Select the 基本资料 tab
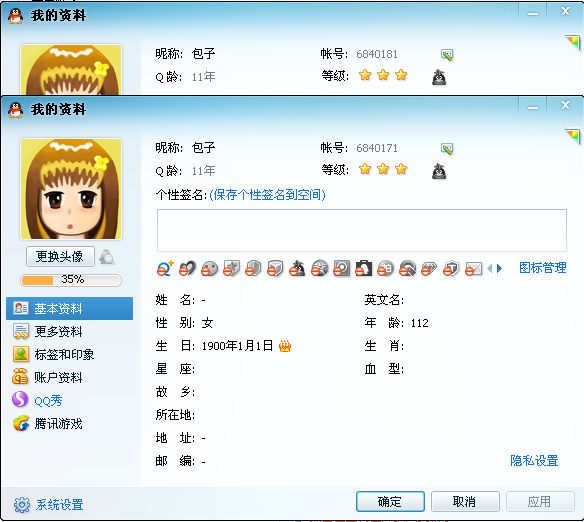 pos(69,309)
